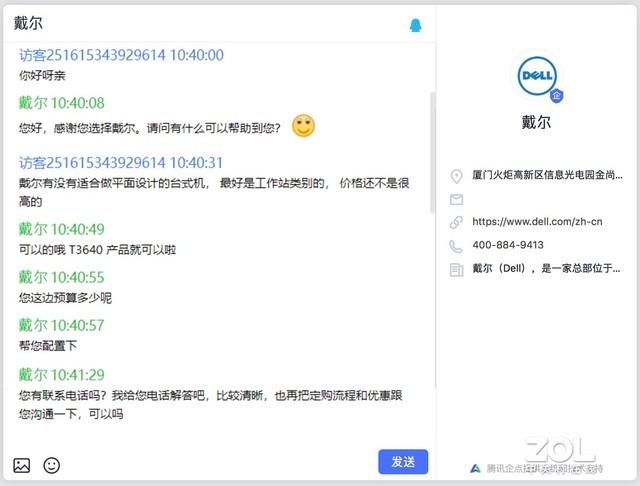Image resolution: width=640 pixels, height=486 pixels.
Task: Click message 你好呀亲
Action: [42, 75]
